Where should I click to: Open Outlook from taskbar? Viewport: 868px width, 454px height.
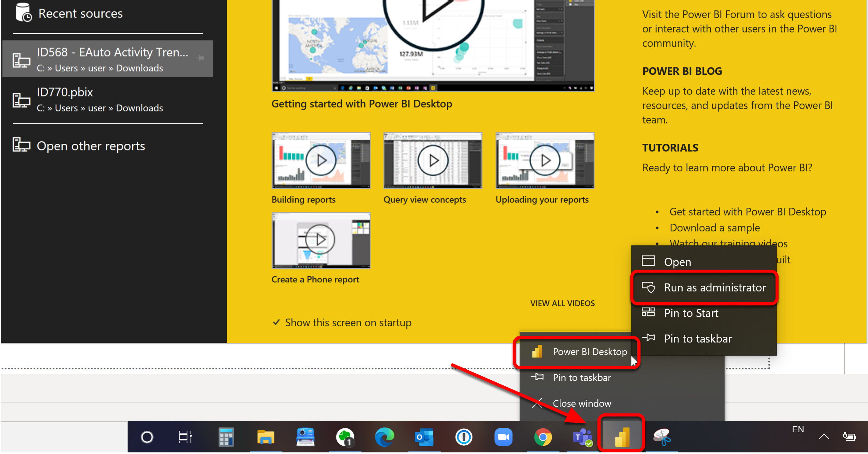pyautogui.click(x=424, y=437)
